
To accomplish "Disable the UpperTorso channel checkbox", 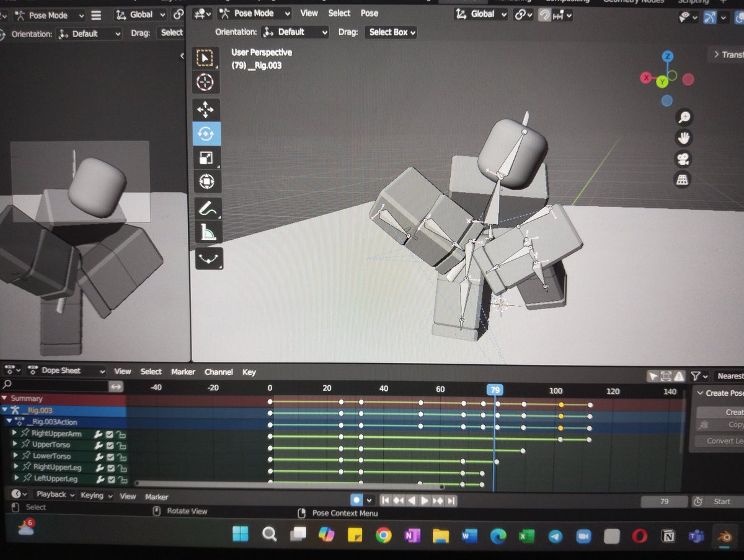I will (x=110, y=446).
